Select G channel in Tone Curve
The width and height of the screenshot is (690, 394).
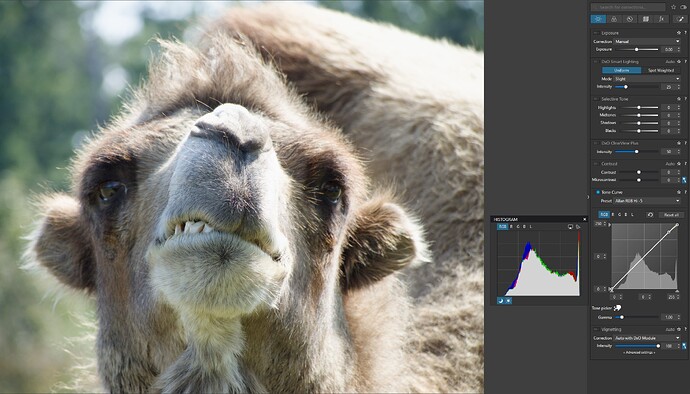620,215
